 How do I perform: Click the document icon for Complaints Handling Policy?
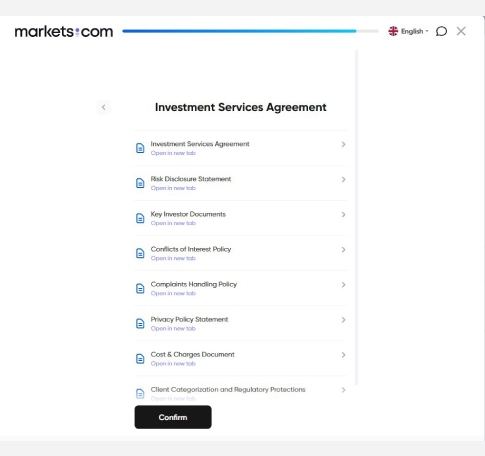point(140,288)
